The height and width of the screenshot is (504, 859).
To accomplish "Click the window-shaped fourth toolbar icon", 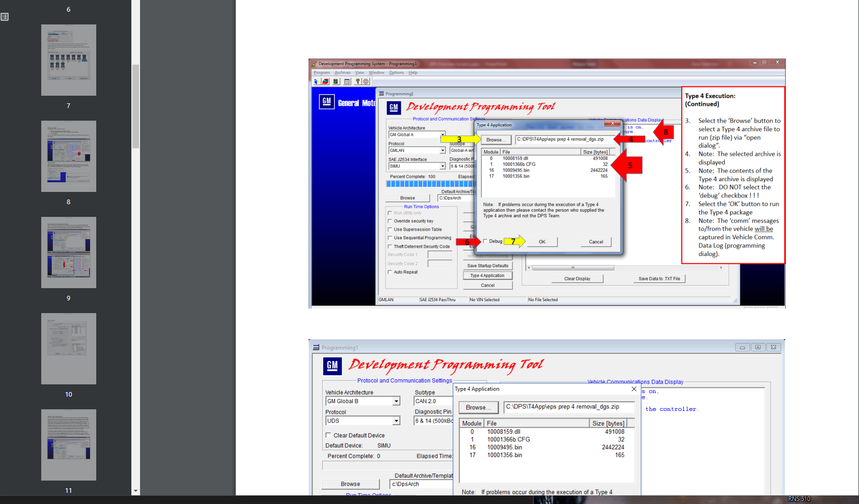I will click(x=347, y=81).
